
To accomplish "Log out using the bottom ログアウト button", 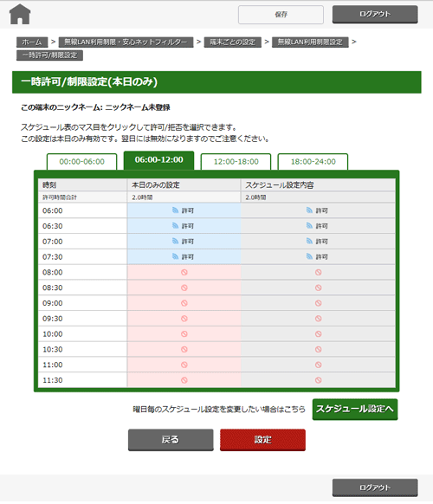I will coord(375,488).
